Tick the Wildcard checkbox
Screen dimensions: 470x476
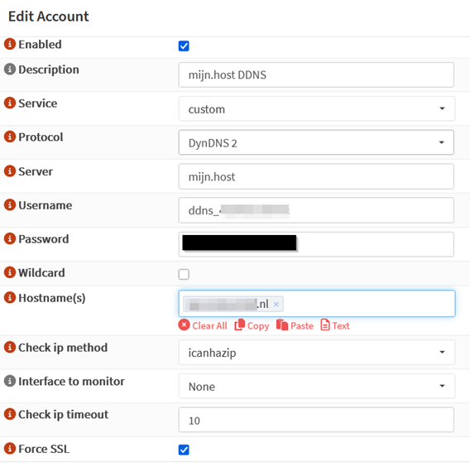184,274
